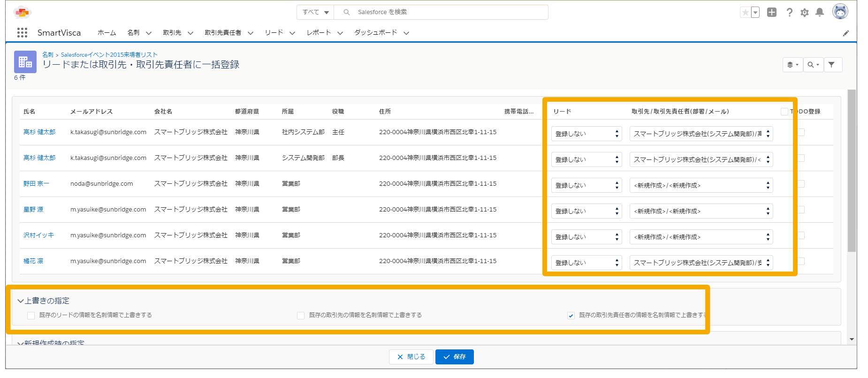
Task: Open リード dropdown for 沢村イッキ row
Action: point(586,237)
